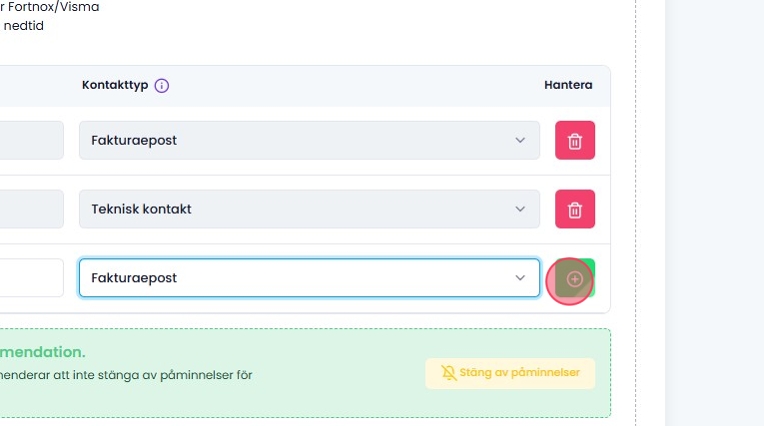Click the chevron arrow on Teknisk kontakt
This screenshot has height=426, width=764.
click(520, 209)
